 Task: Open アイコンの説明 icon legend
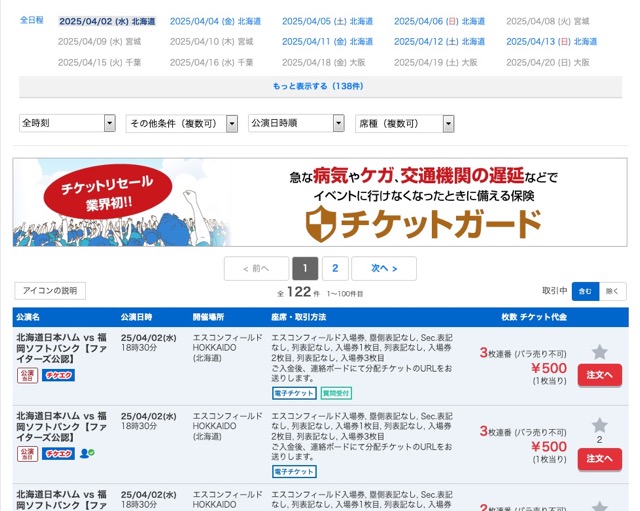(50, 291)
